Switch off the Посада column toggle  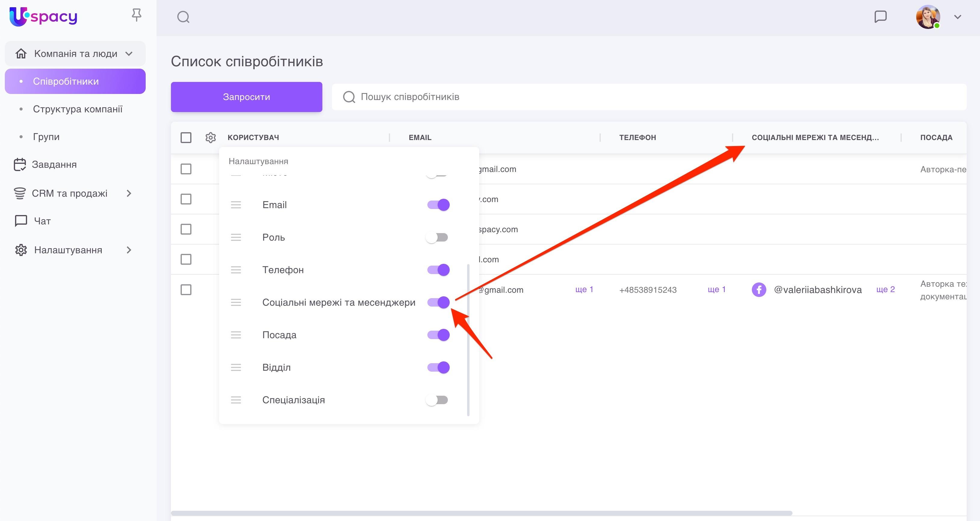pyautogui.click(x=438, y=335)
